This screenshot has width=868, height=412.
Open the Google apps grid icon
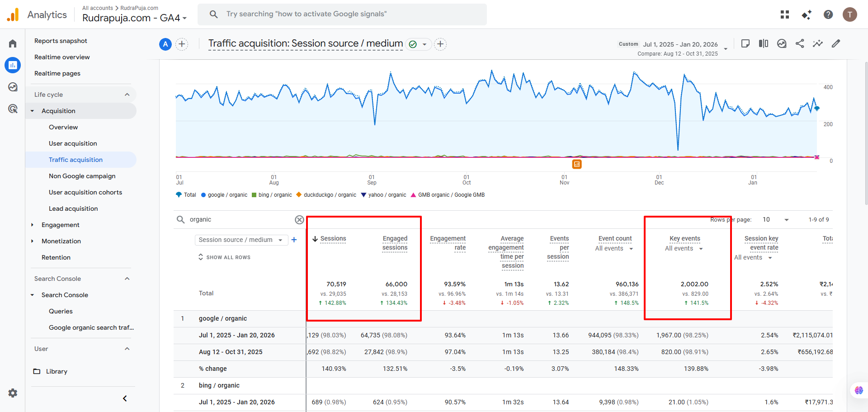785,14
